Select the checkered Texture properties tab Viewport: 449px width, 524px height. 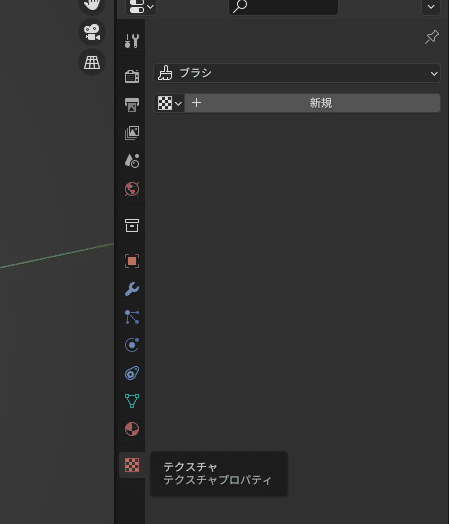132,465
